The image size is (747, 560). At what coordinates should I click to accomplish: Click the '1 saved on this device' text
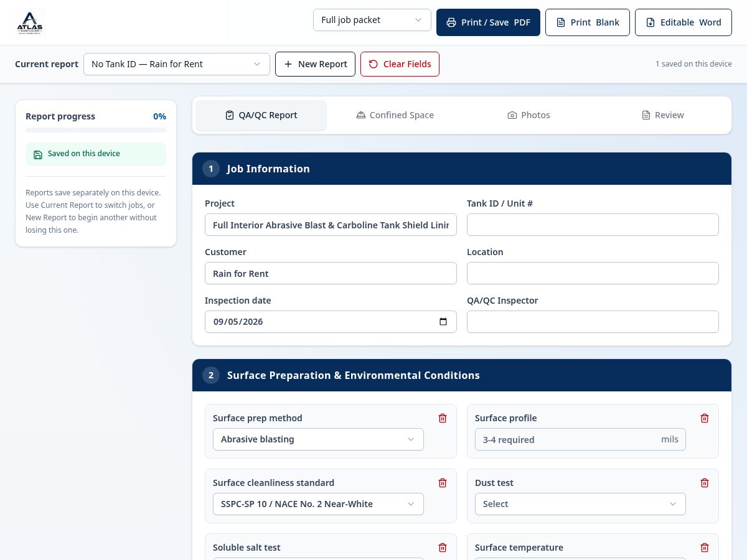693,64
